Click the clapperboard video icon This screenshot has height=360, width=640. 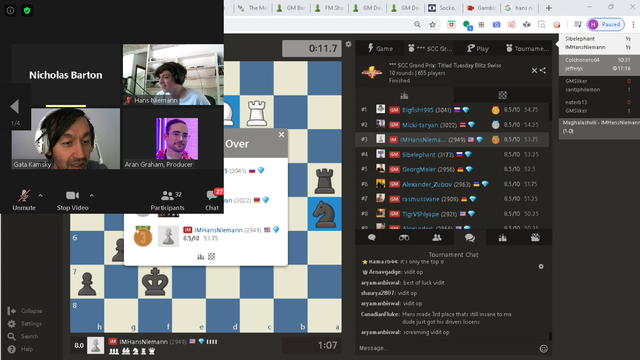click(535, 238)
